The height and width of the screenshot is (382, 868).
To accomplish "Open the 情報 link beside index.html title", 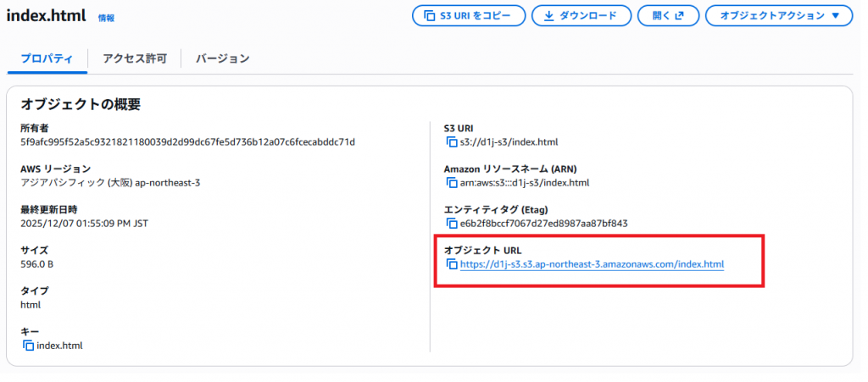I will (106, 18).
